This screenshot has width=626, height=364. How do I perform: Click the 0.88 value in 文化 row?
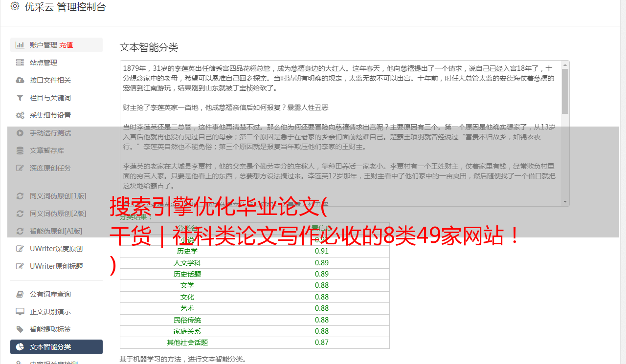point(322,297)
